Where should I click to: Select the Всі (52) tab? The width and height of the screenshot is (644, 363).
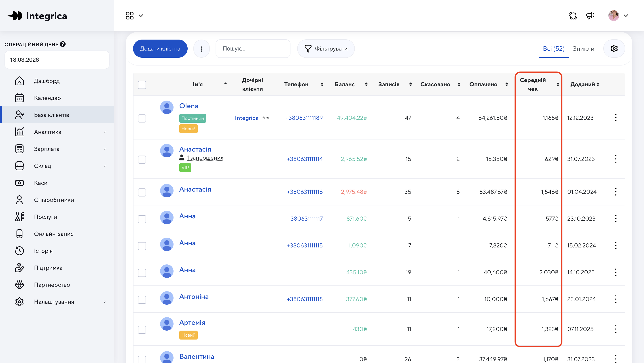pos(553,49)
